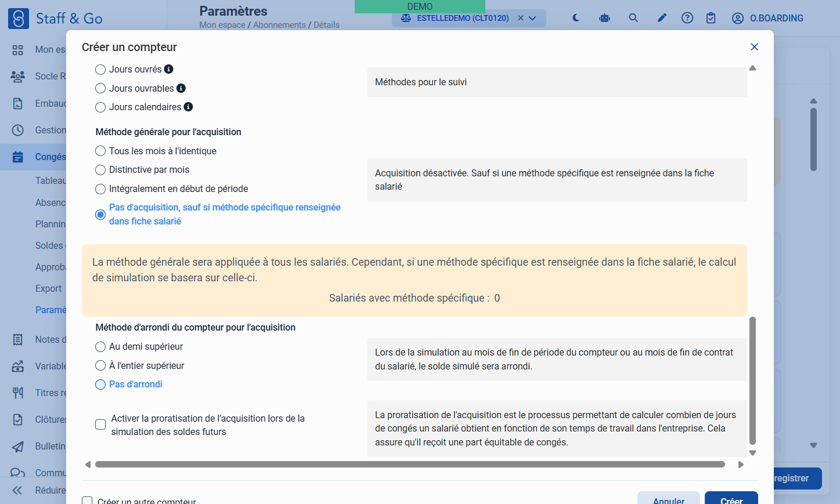840x504 pixels.
Task: Check Créer un autre compteur
Action: pyautogui.click(x=87, y=501)
